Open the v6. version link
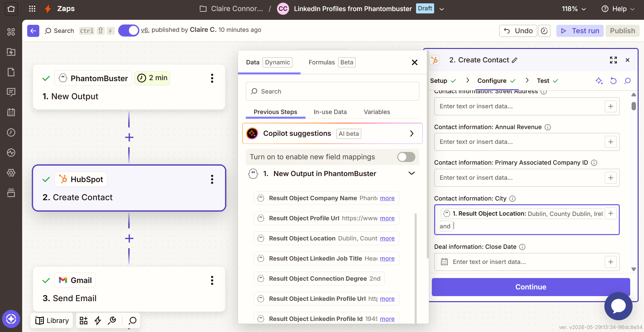Screen dimensions: 644x332 145,30
